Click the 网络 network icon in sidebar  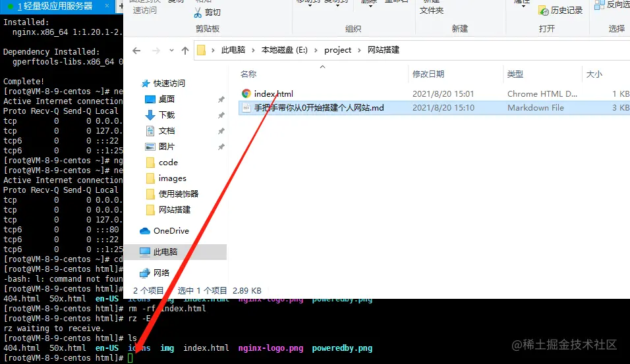click(144, 273)
